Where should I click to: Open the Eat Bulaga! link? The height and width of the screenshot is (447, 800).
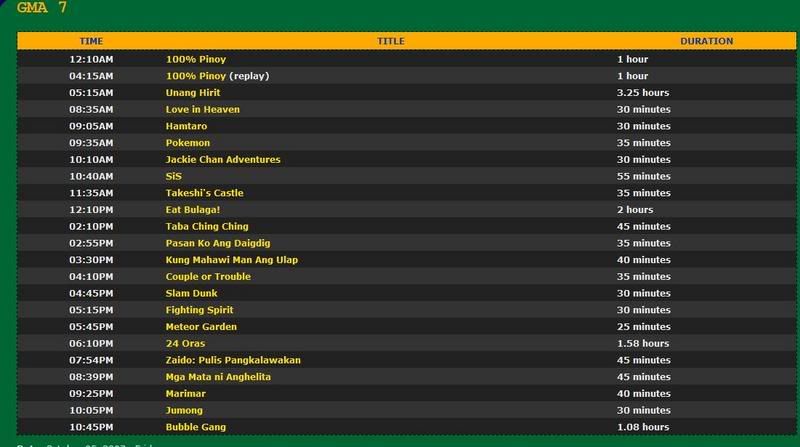(193, 210)
